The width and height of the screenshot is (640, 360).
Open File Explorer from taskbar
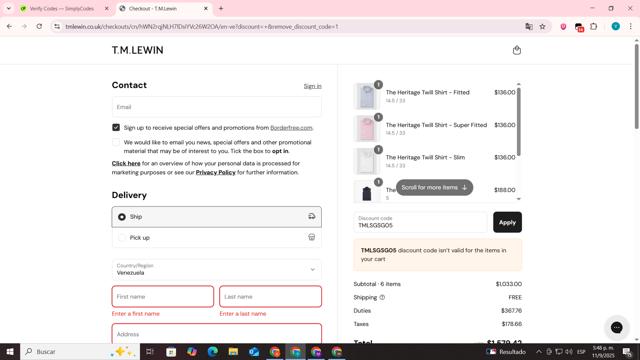[x=233, y=351]
